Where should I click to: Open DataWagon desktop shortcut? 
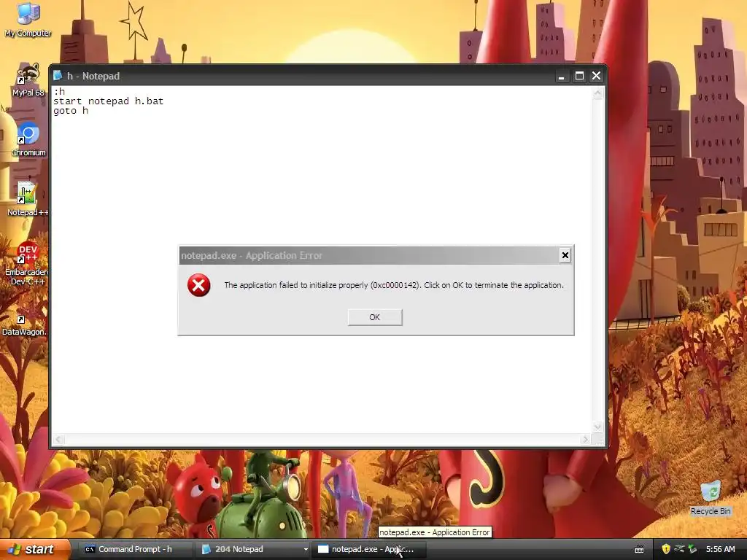(24, 325)
